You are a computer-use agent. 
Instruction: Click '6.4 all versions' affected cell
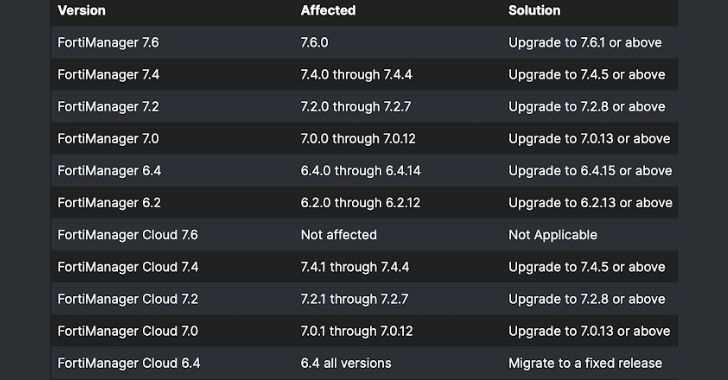(x=346, y=363)
